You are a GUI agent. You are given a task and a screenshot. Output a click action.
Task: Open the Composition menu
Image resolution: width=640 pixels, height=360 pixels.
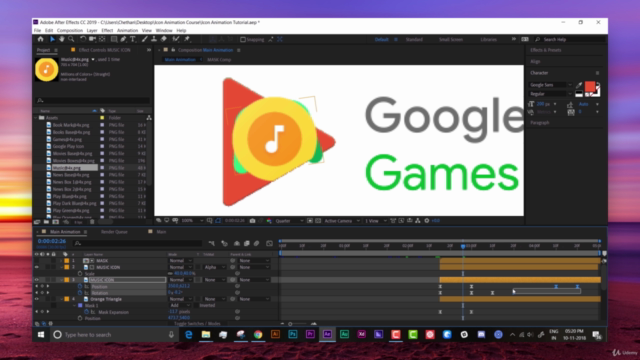point(70,31)
